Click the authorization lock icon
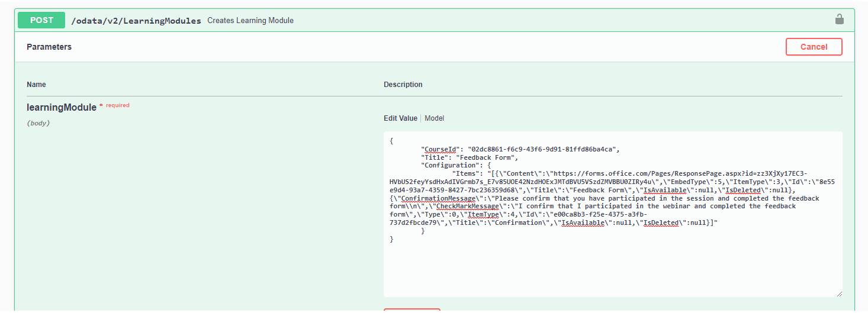This screenshot has width=868, height=316. 839,20
